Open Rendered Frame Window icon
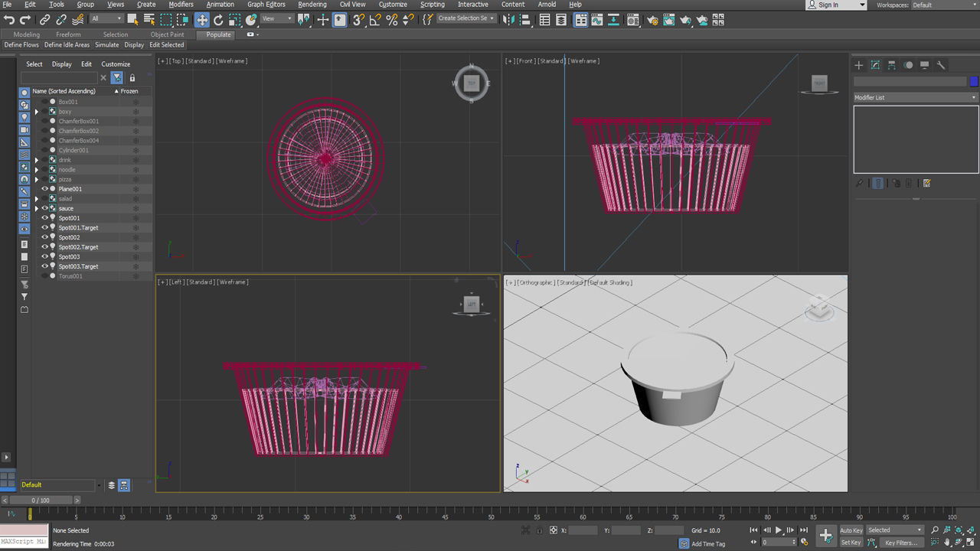The width and height of the screenshot is (980, 551). coord(669,19)
